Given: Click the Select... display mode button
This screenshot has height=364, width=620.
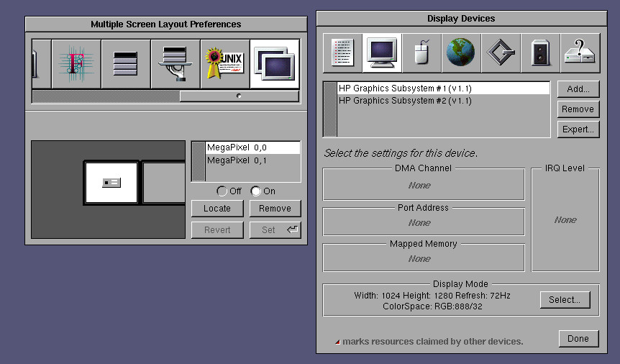Looking at the screenshot, I should click(565, 300).
